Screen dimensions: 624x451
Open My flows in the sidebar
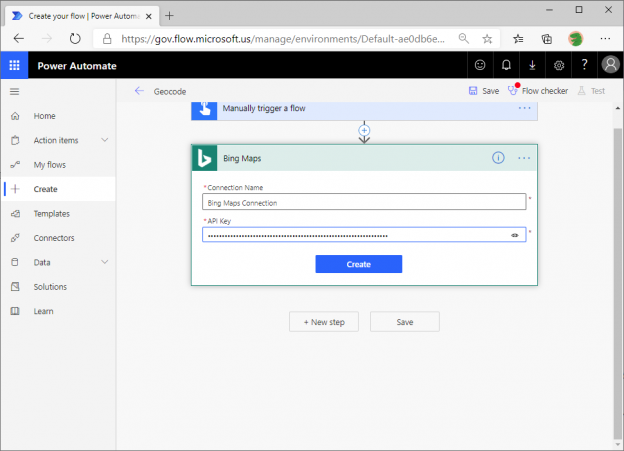[49, 165]
